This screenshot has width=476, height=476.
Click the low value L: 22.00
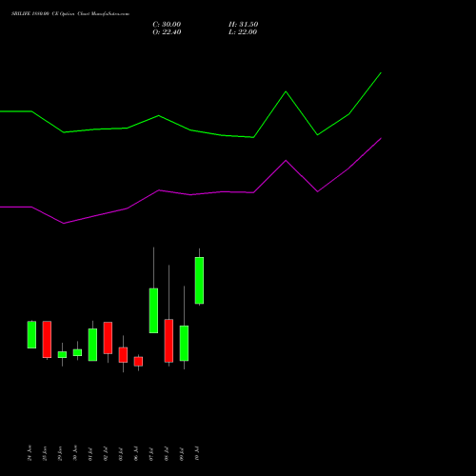coord(243,32)
